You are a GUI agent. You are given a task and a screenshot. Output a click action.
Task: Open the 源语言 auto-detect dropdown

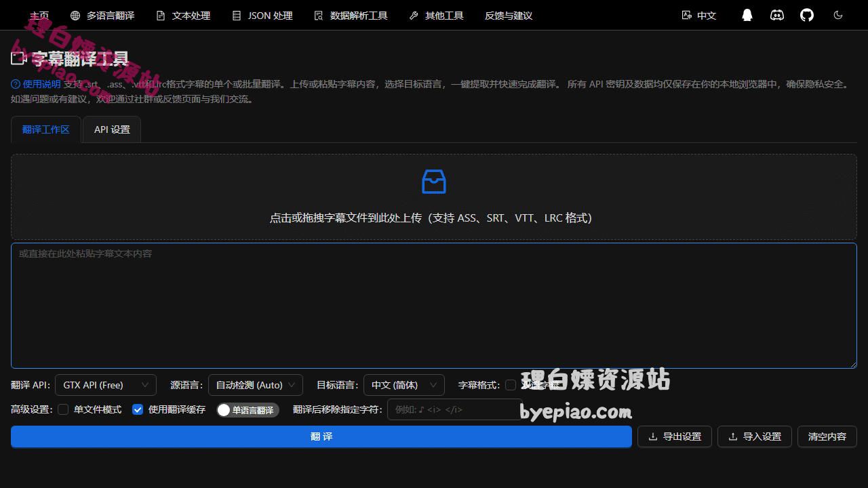tap(255, 385)
